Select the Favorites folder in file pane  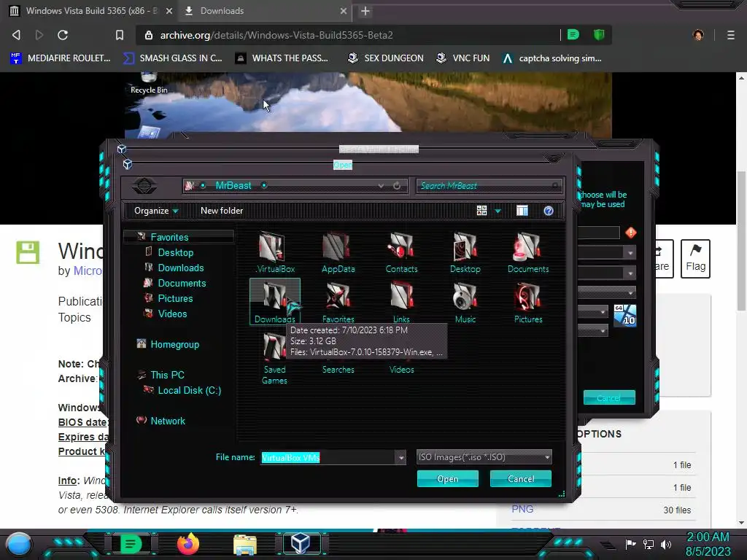[x=338, y=302]
